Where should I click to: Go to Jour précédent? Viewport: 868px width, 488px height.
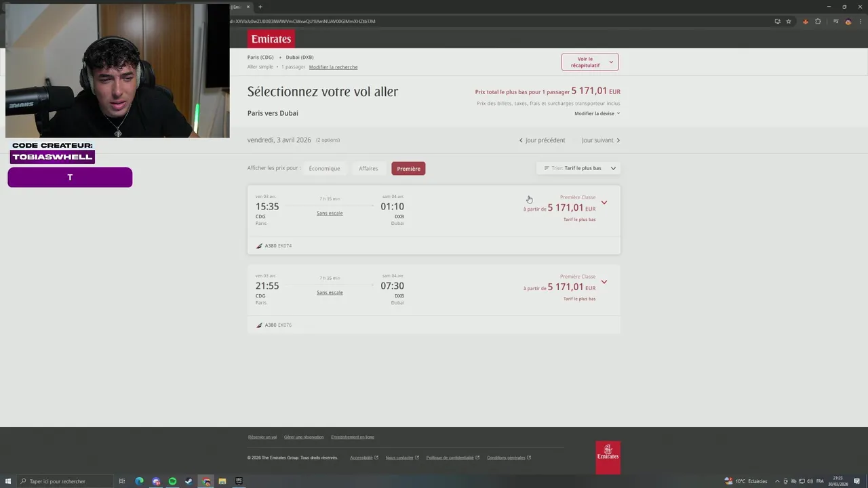(542, 140)
